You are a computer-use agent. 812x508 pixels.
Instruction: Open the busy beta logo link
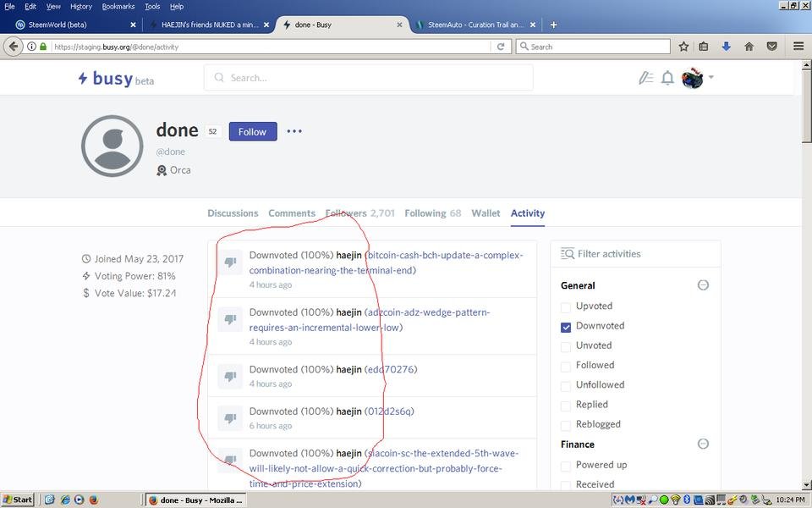(x=116, y=78)
